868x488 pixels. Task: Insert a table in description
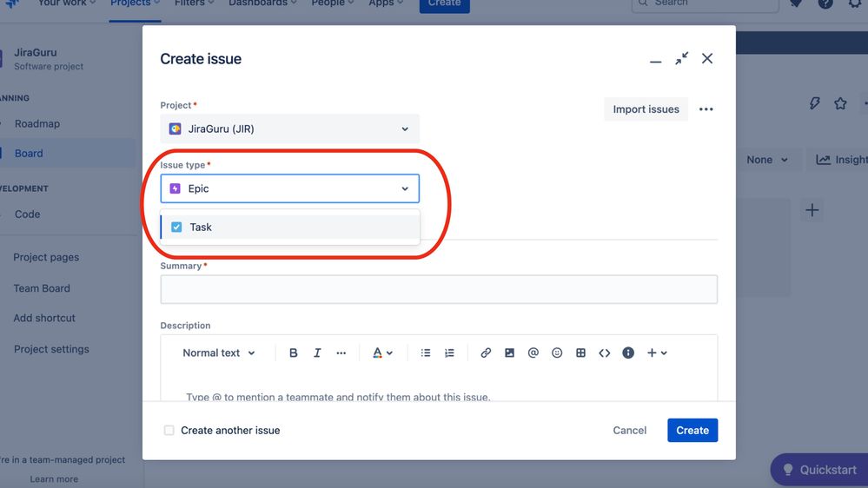coord(580,353)
